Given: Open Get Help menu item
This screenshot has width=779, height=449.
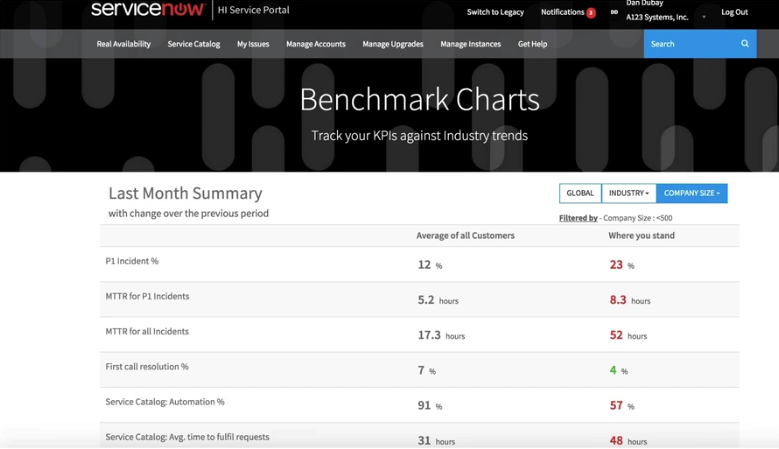Looking at the screenshot, I should 533,44.
